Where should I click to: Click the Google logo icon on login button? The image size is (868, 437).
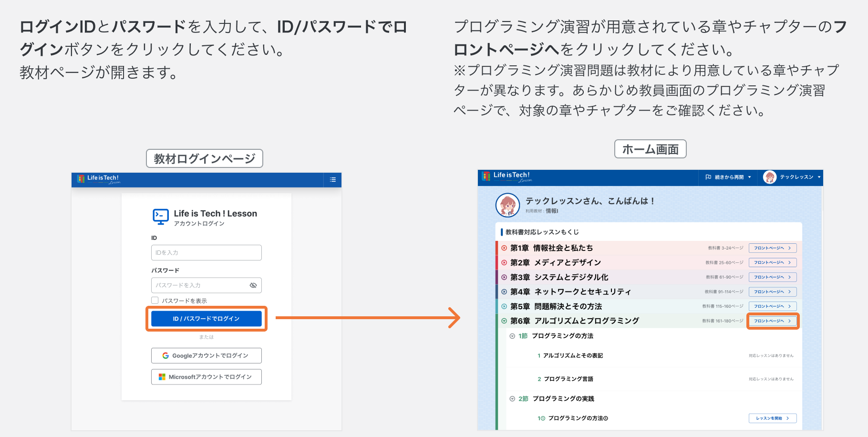tap(165, 355)
